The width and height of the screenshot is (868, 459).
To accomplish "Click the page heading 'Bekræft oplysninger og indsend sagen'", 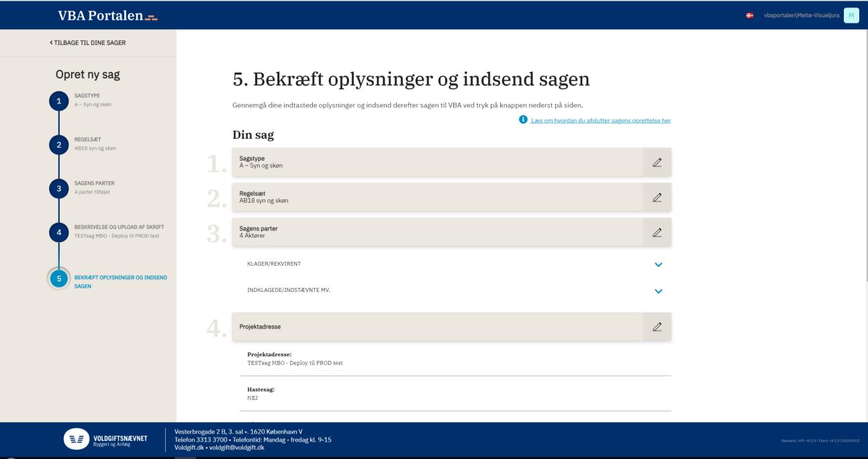I will coord(411,79).
